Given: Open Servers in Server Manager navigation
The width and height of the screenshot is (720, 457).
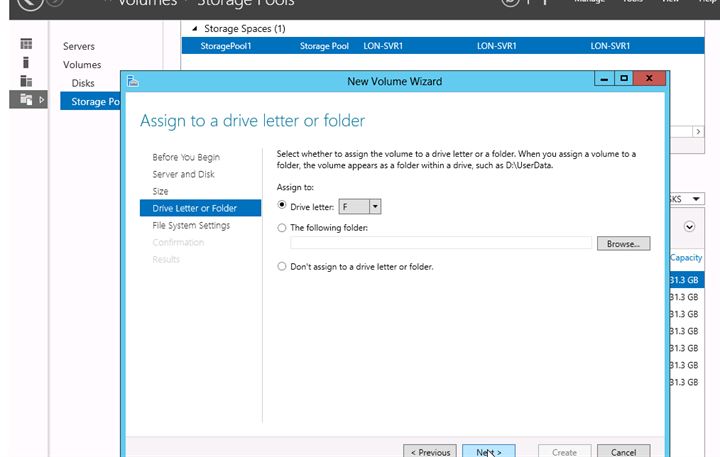Looking at the screenshot, I should [x=79, y=46].
